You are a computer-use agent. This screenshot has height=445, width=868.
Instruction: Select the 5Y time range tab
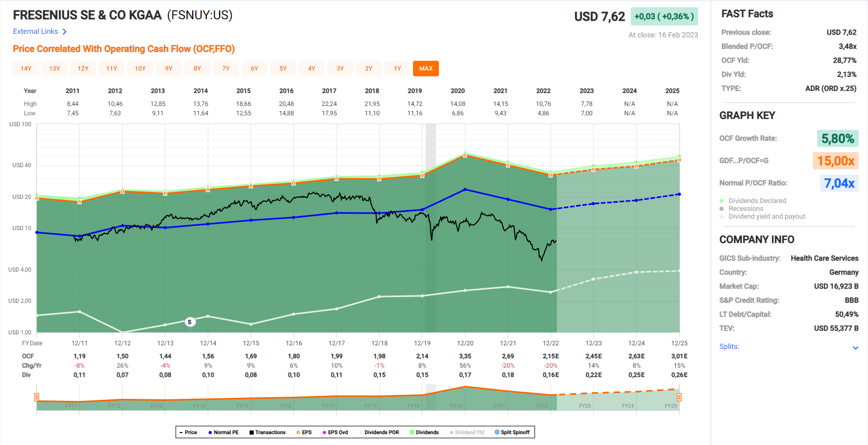[283, 69]
